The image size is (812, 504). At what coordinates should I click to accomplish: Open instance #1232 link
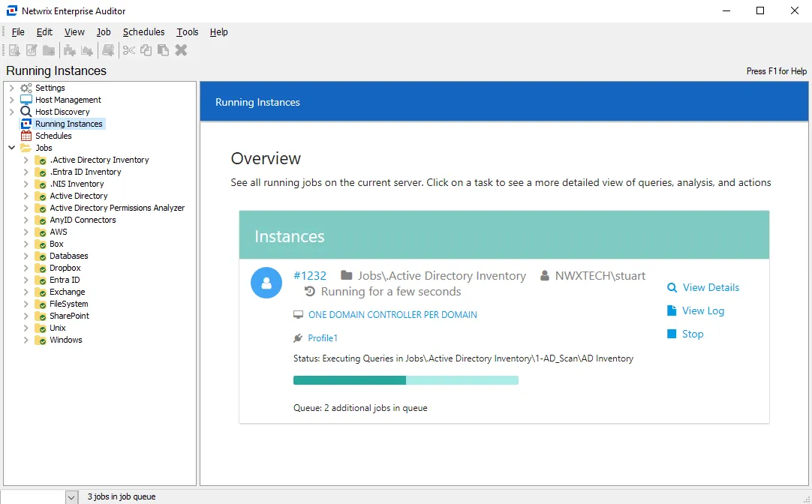coord(310,276)
